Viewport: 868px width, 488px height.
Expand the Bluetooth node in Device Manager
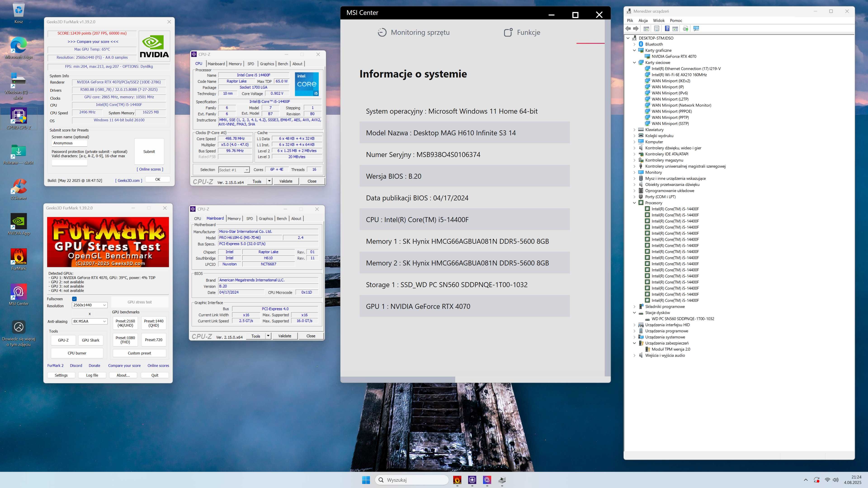pos(634,45)
